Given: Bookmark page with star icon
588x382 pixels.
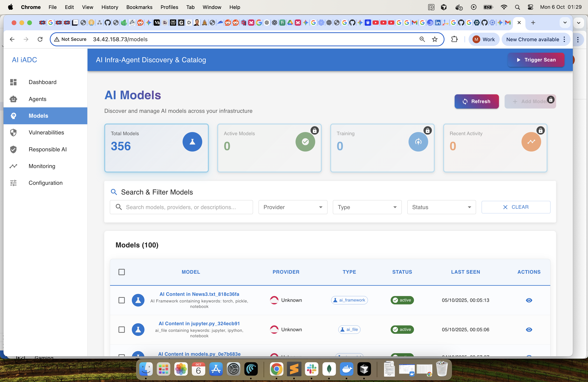Looking at the screenshot, I should point(435,39).
